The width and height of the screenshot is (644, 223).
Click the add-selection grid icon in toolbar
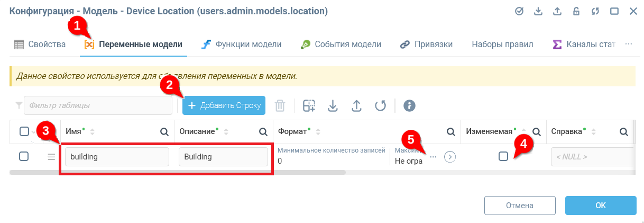coord(309,106)
